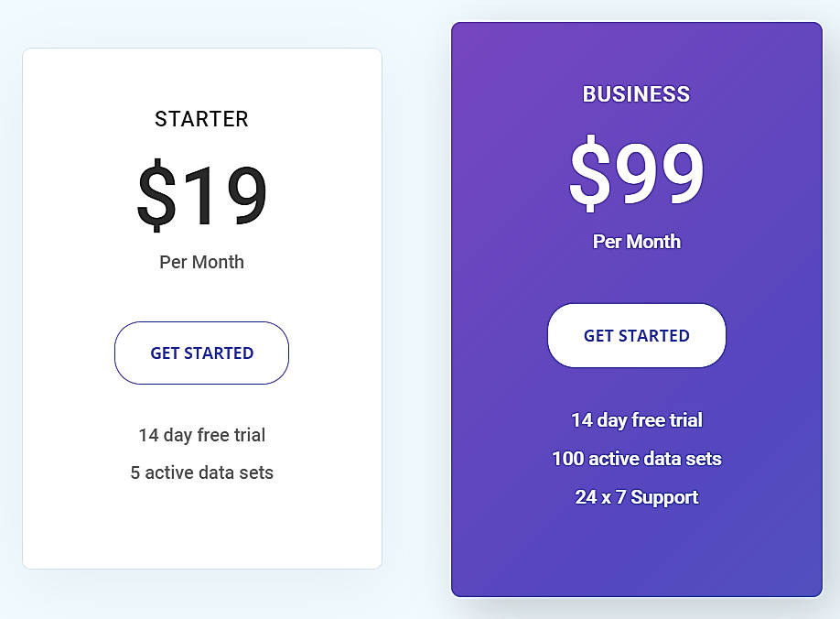
Task: Click the dollar sign in the Starter price
Action: 156,192
